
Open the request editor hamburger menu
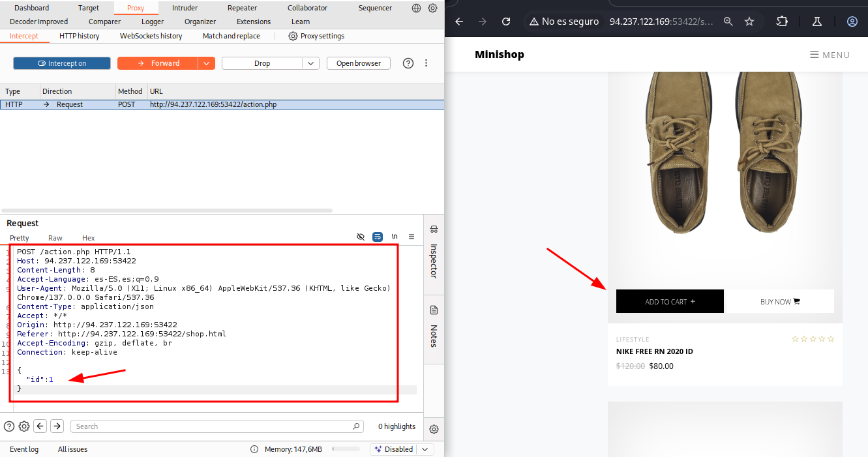pyautogui.click(x=412, y=237)
